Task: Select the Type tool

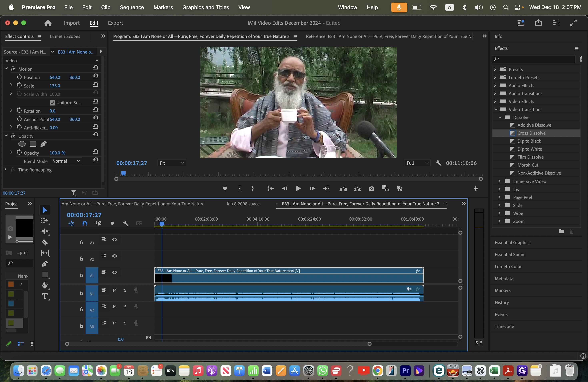Action: tap(45, 296)
